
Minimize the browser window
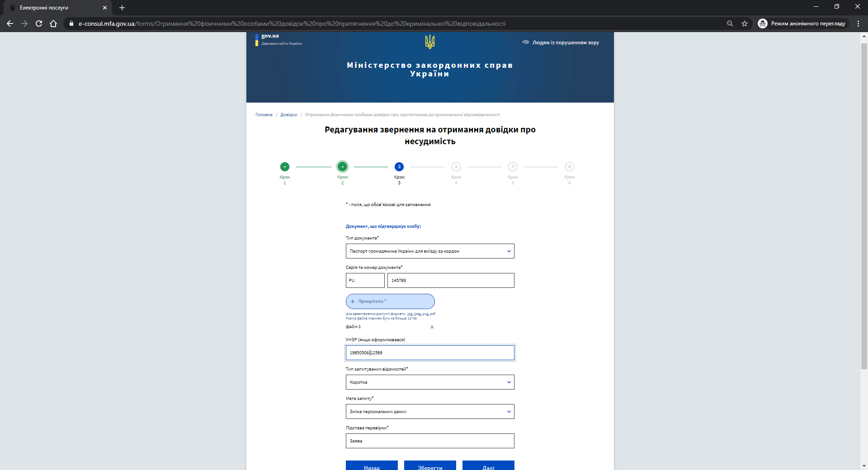point(816,6)
